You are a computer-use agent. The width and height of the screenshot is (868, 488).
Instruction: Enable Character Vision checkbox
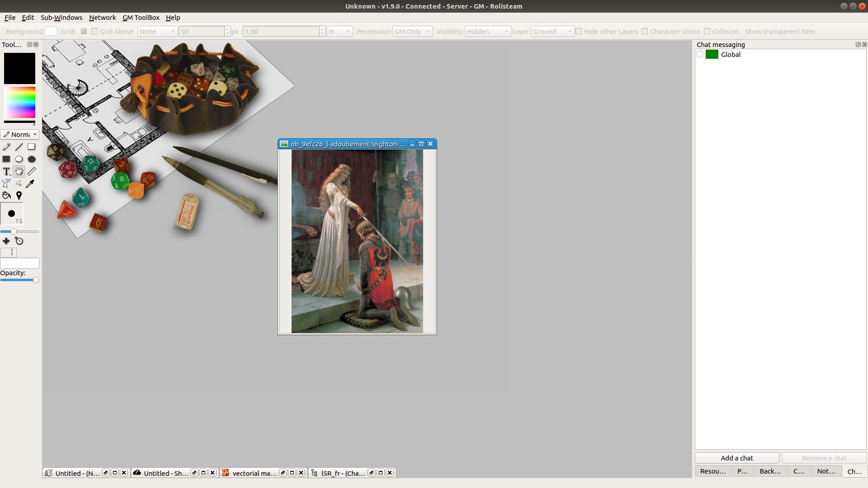[x=645, y=32]
